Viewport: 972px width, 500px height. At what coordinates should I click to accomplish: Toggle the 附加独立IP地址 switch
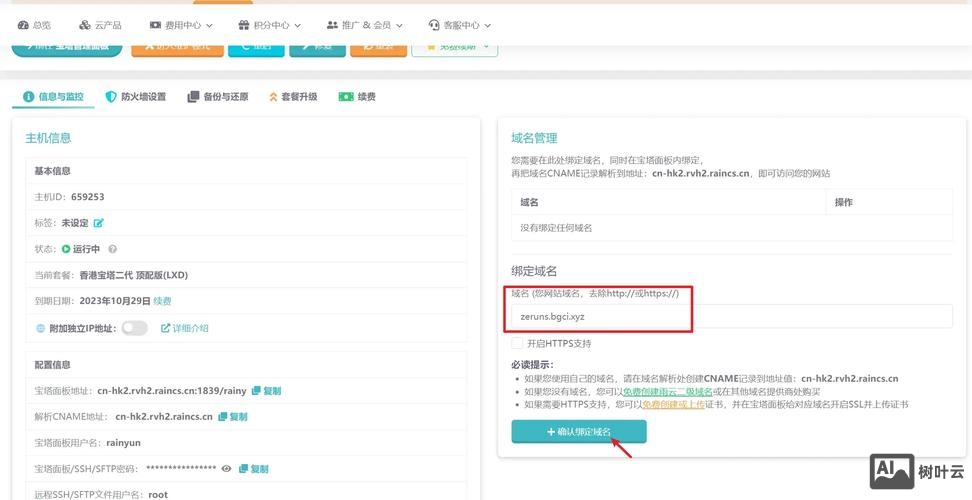pos(135,328)
